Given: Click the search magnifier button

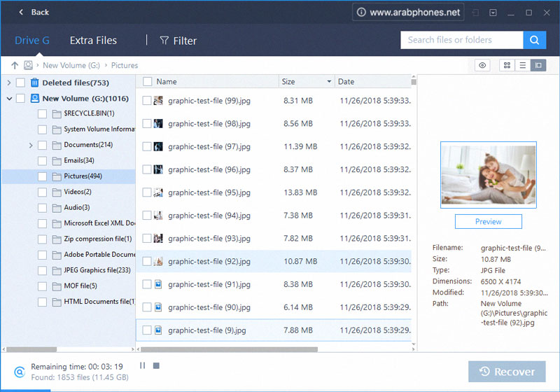Looking at the screenshot, I should 534,40.
